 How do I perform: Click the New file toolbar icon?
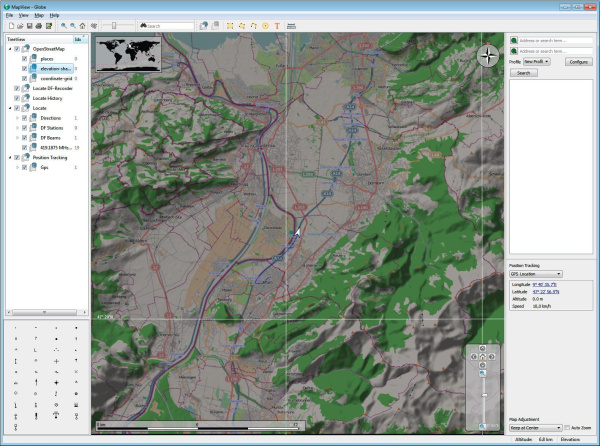pyautogui.click(x=8, y=25)
